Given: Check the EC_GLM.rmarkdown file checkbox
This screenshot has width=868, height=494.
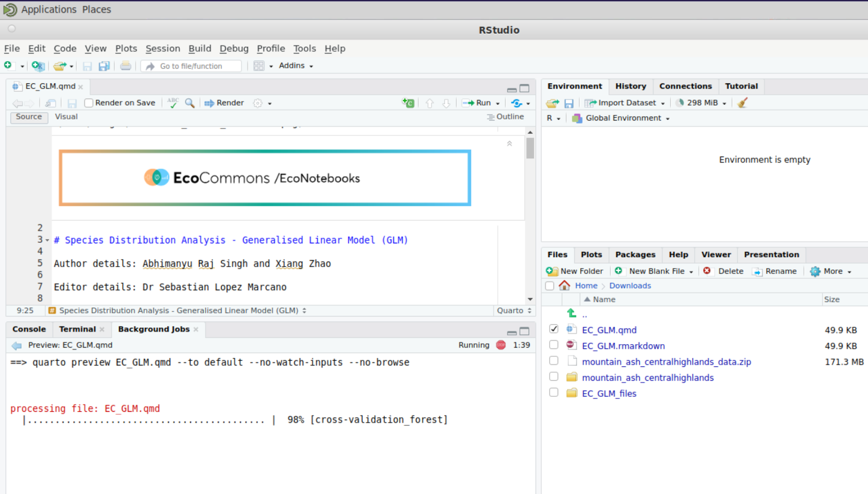Looking at the screenshot, I should tap(554, 345).
